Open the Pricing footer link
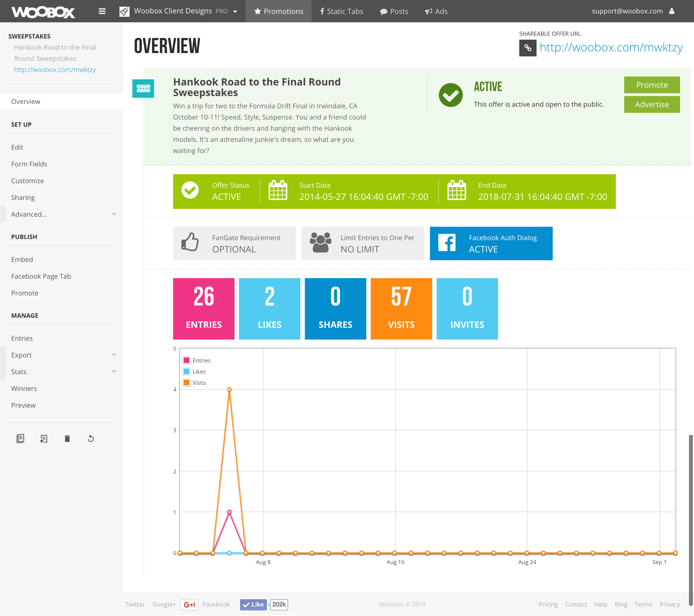The height and width of the screenshot is (616, 694). pyautogui.click(x=548, y=605)
